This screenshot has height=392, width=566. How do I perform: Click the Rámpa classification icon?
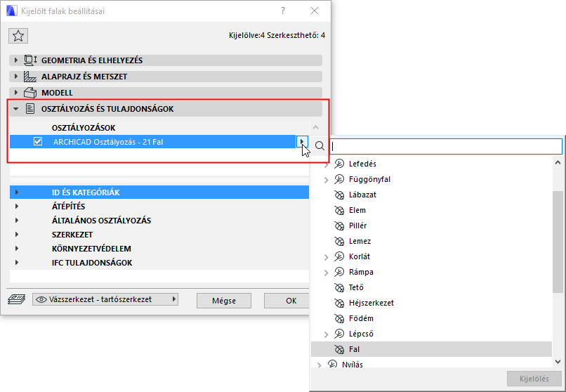[x=339, y=272]
